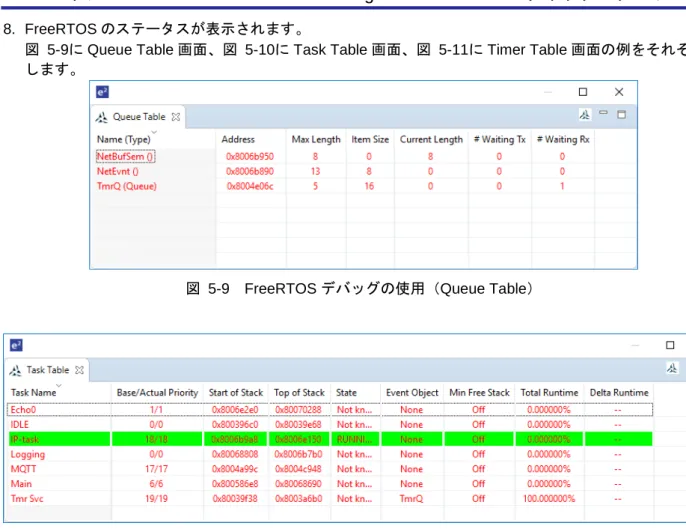Click top of stack 0x8006b7b0 of Logging
The width and height of the screenshot is (686, 529).
tap(298, 454)
